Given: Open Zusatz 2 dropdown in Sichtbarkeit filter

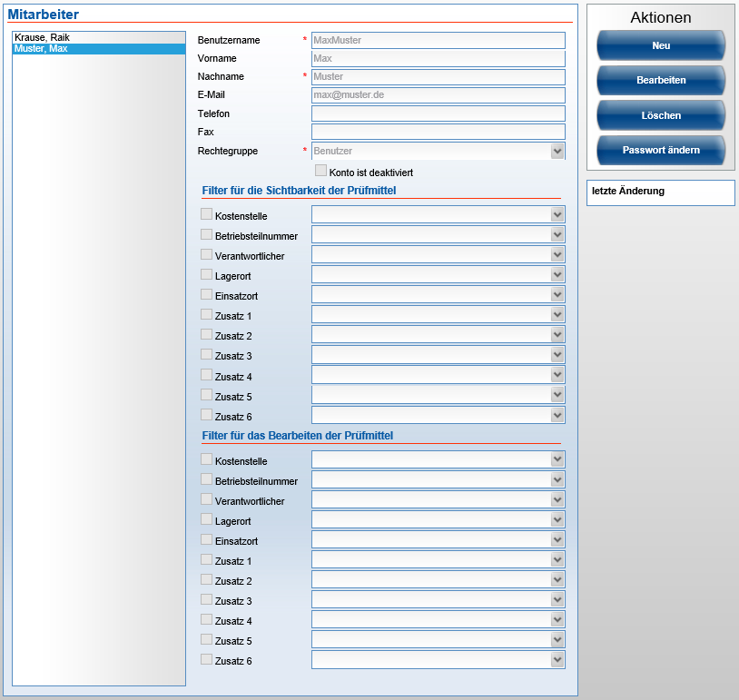Looking at the screenshot, I should (x=438, y=335).
